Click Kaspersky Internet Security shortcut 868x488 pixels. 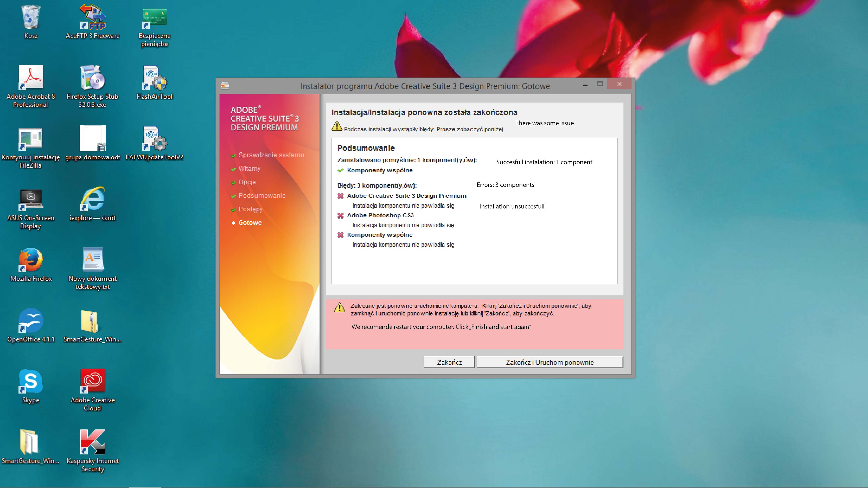click(92, 442)
